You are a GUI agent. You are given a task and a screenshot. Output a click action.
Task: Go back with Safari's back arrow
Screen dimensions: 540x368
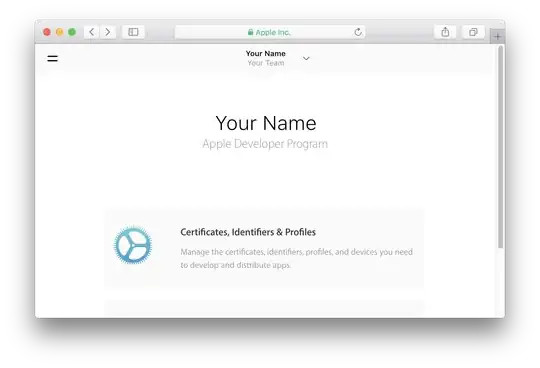tap(92, 32)
